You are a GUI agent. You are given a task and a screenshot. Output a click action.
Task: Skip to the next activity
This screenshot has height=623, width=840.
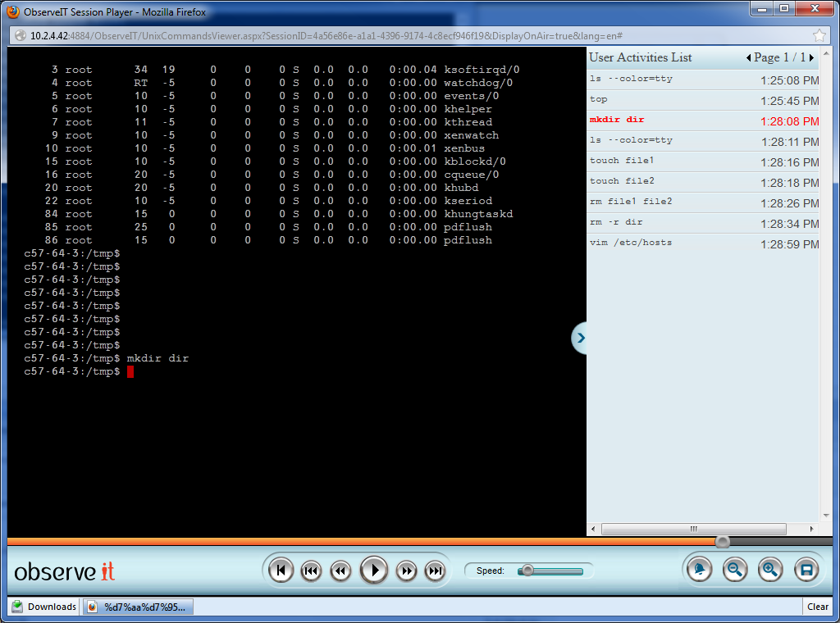[x=436, y=571]
